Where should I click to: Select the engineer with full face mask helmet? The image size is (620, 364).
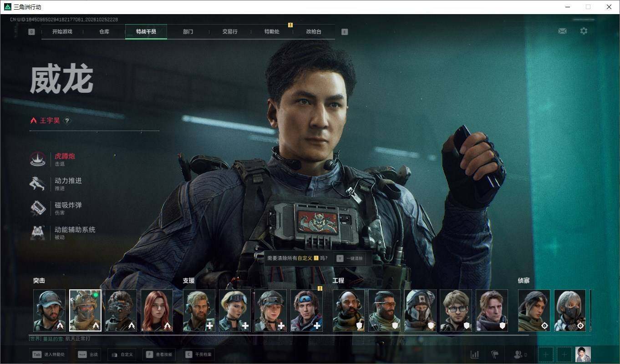click(x=421, y=310)
